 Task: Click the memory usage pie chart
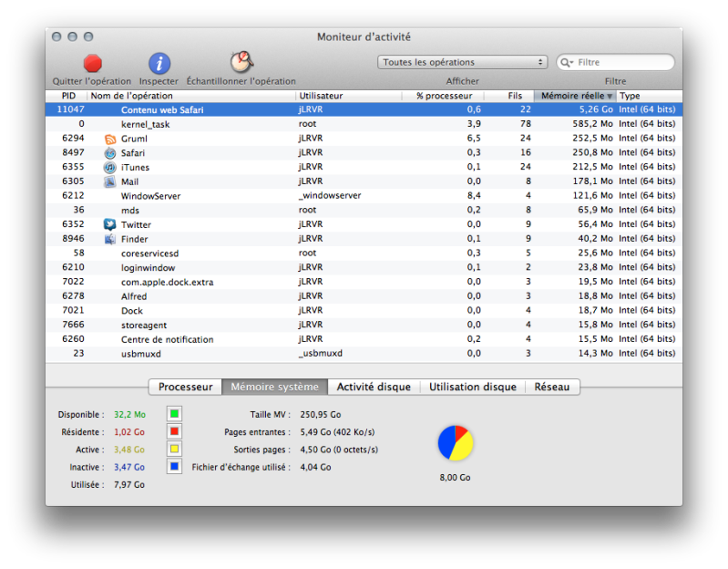(x=456, y=442)
